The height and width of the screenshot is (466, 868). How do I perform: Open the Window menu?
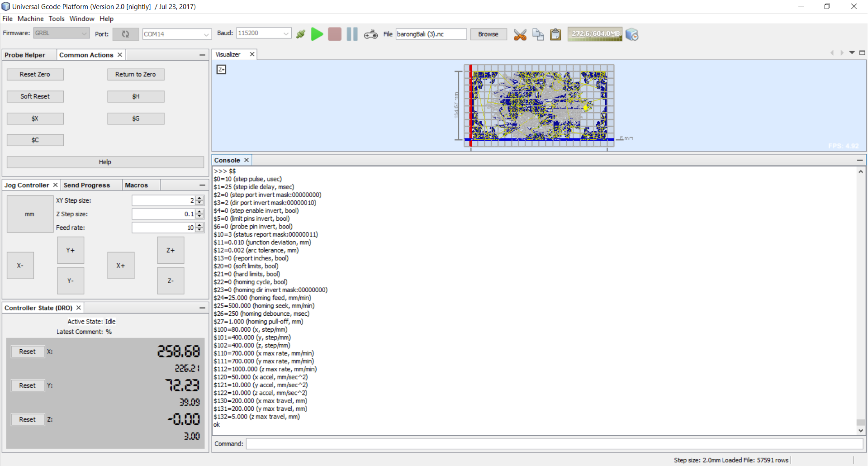82,19
